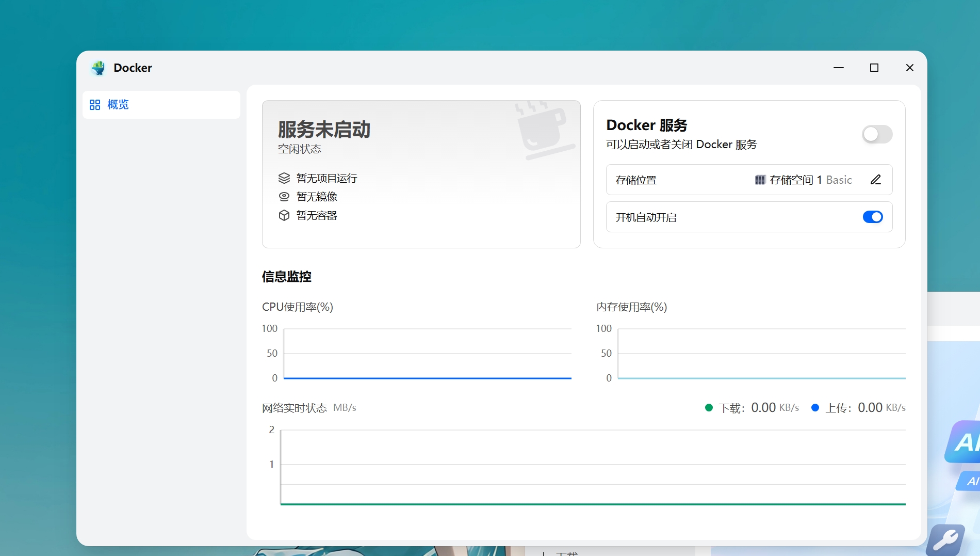Click the stack icon next to 暂无项目运行

[x=284, y=178]
